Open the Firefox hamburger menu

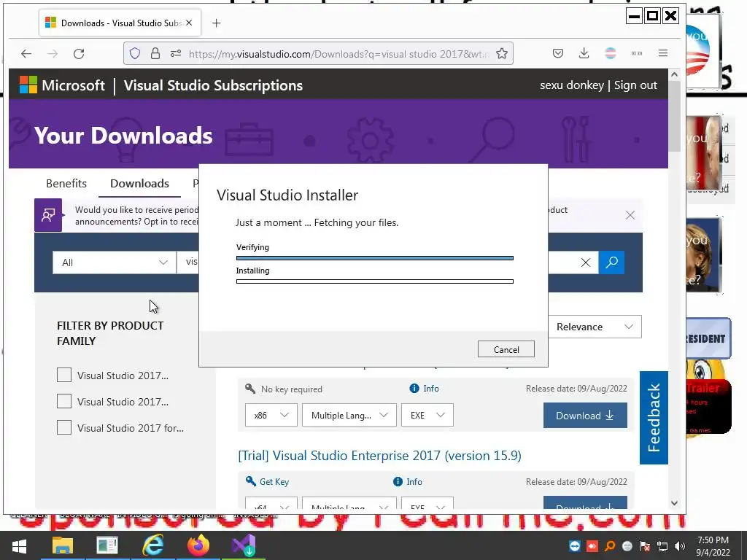tap(663, 53)
